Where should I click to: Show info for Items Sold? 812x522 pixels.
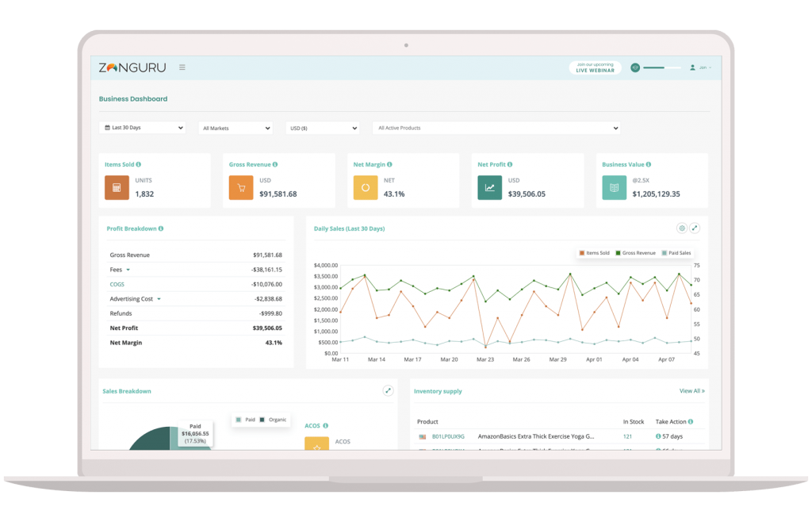coord(138,165)
